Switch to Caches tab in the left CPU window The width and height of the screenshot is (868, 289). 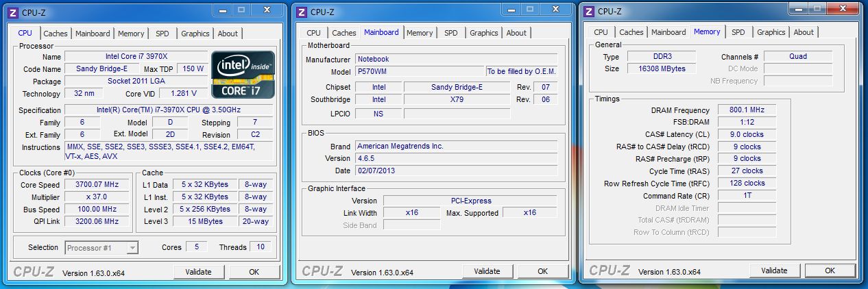click(x=56, y=34)
